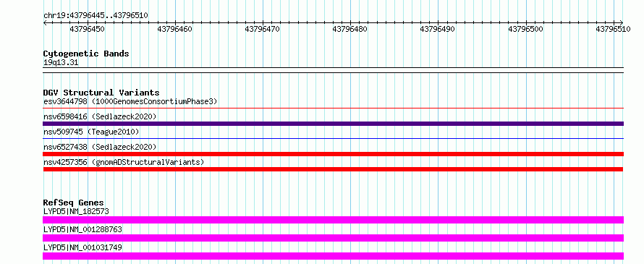Click ruler position 43796460
644x264 pixels.
pos(175,29)
